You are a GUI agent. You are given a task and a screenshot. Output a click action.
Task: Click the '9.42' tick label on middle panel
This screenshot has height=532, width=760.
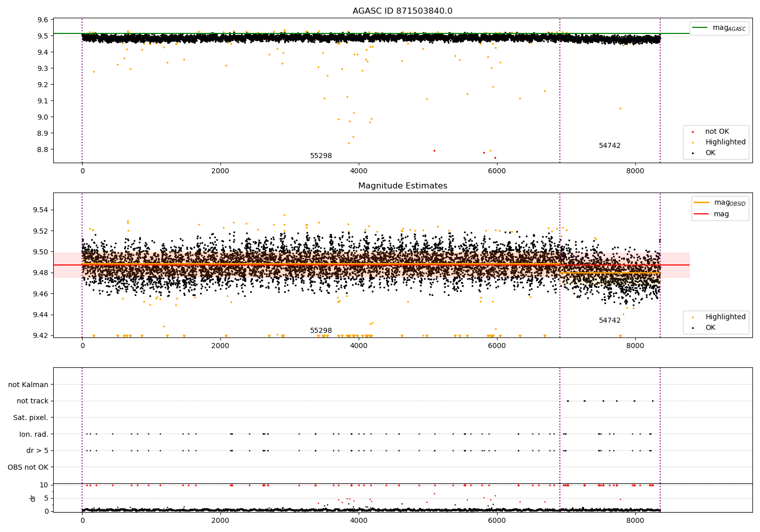(41, 336)
